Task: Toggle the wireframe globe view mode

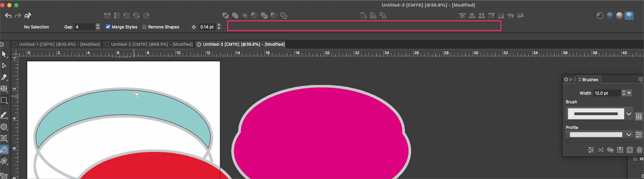Action: click(610, 16)
